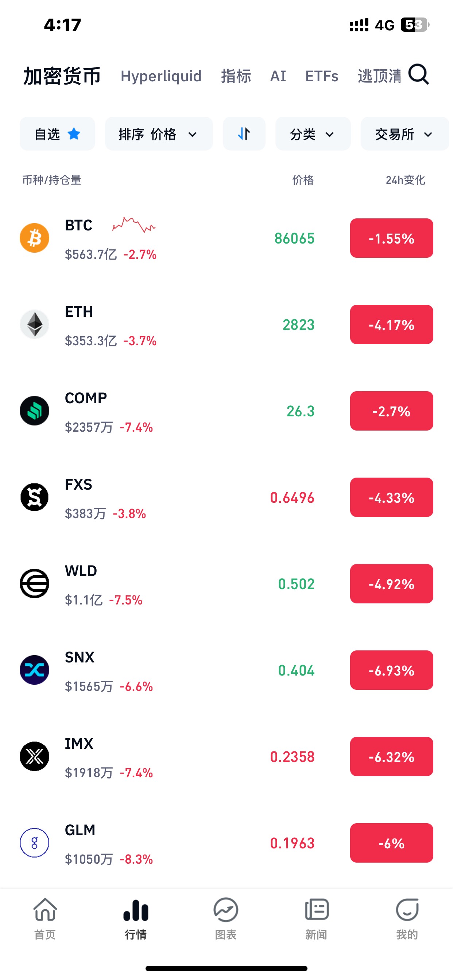Tap the BTC coin logo
This screenshot has height=980, width=453.
35,238
